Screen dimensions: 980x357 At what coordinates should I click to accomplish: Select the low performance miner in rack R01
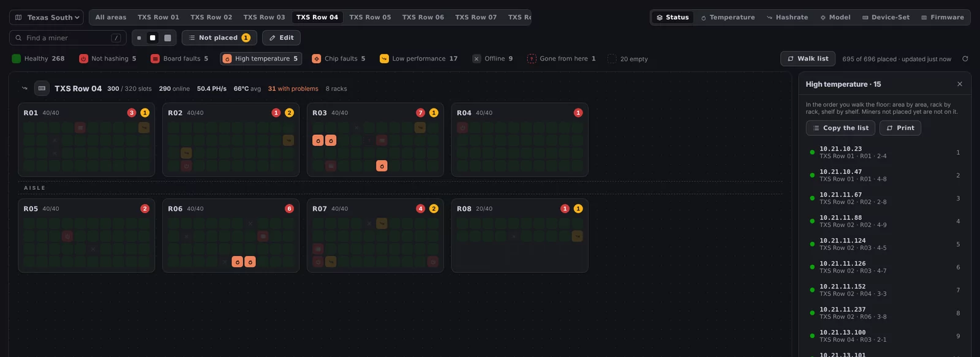pyautogui.click(x=144, y=127)
